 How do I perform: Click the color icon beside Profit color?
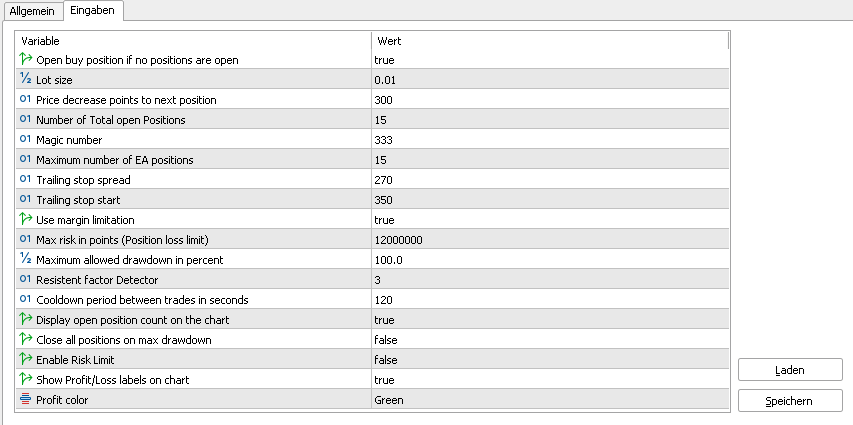25,400
